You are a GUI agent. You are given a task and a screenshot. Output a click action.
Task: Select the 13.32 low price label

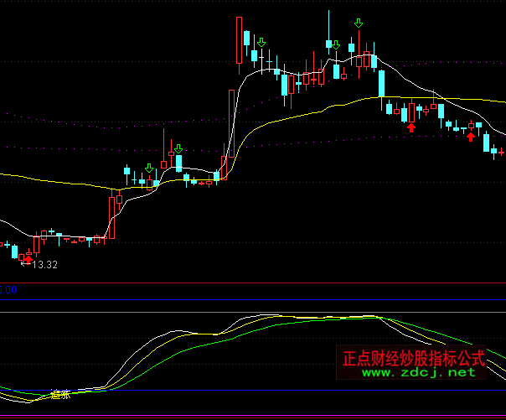[44, 265]
